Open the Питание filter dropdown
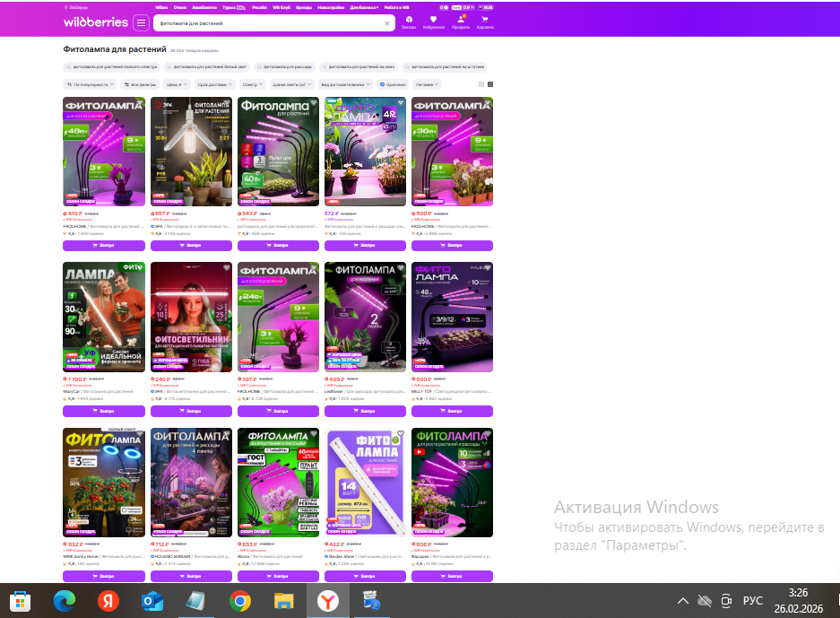The image size is (840, 618). (428, 84)
